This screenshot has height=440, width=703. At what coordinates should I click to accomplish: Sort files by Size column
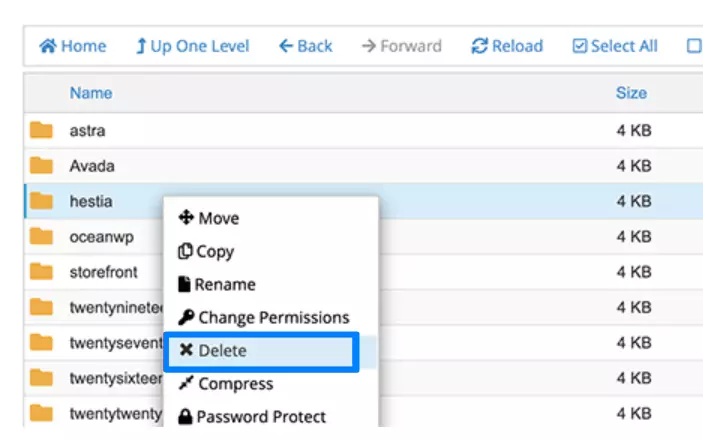click(x=631, y=93)
